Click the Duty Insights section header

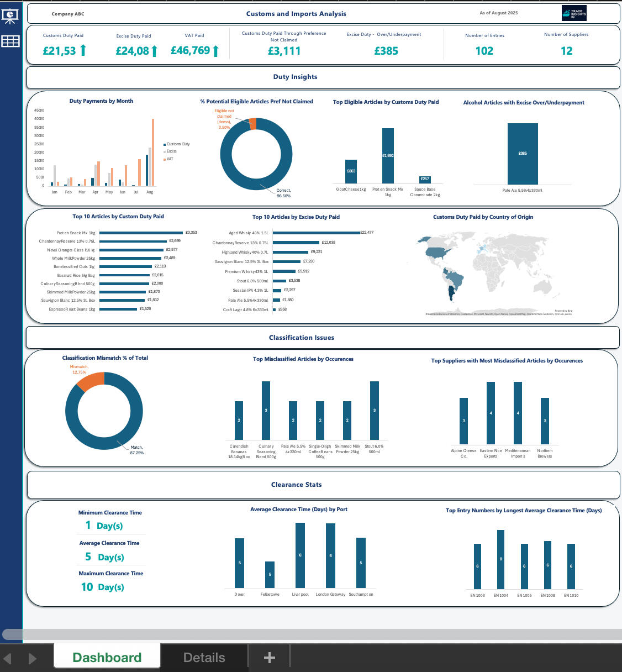[x=295, y=77]
